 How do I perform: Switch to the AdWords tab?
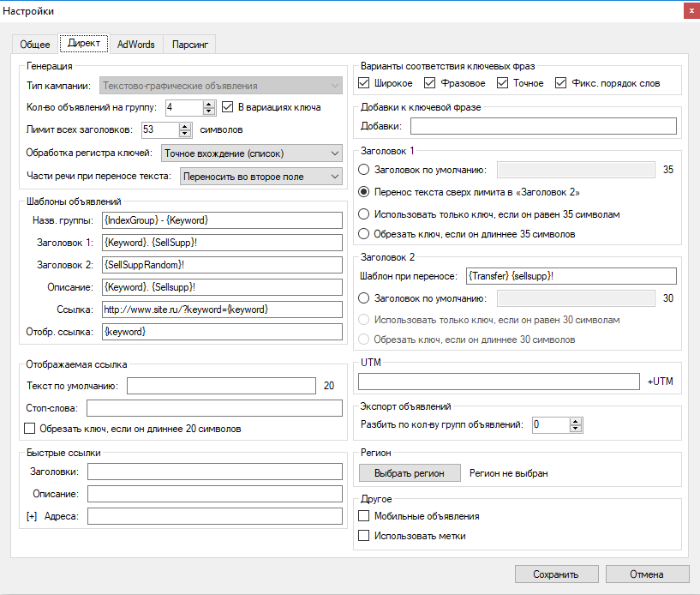pyautogui.click(x=136, y=45)
